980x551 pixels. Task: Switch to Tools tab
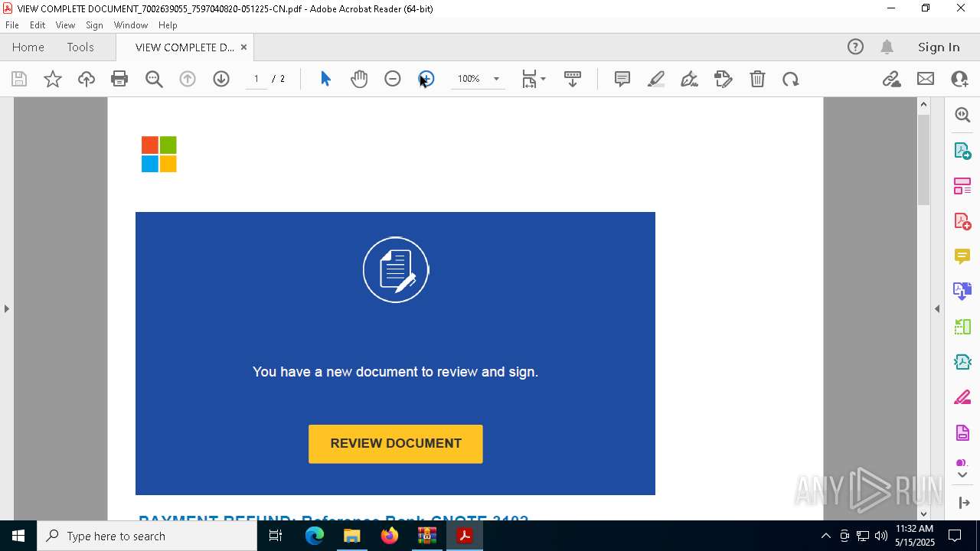[80, 47]
